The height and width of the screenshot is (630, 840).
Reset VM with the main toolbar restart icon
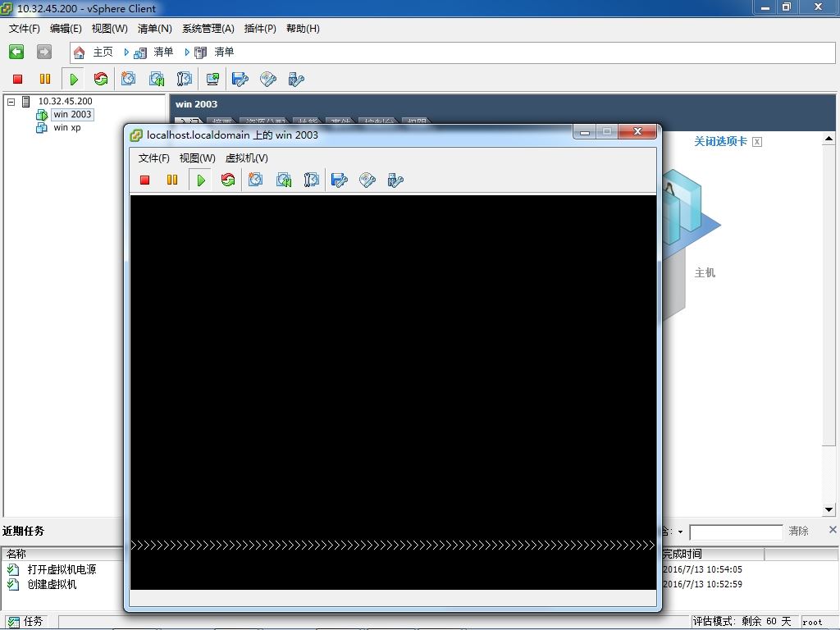pos(101,80)
